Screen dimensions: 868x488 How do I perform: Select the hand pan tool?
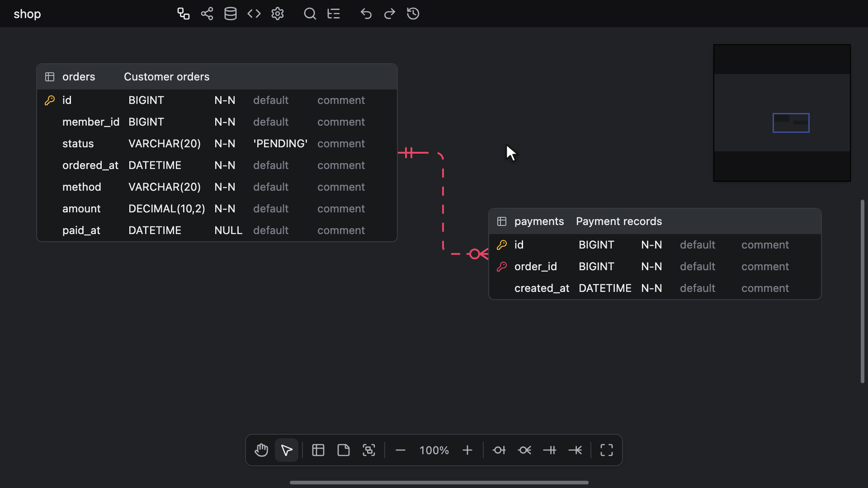coord(261,450)
